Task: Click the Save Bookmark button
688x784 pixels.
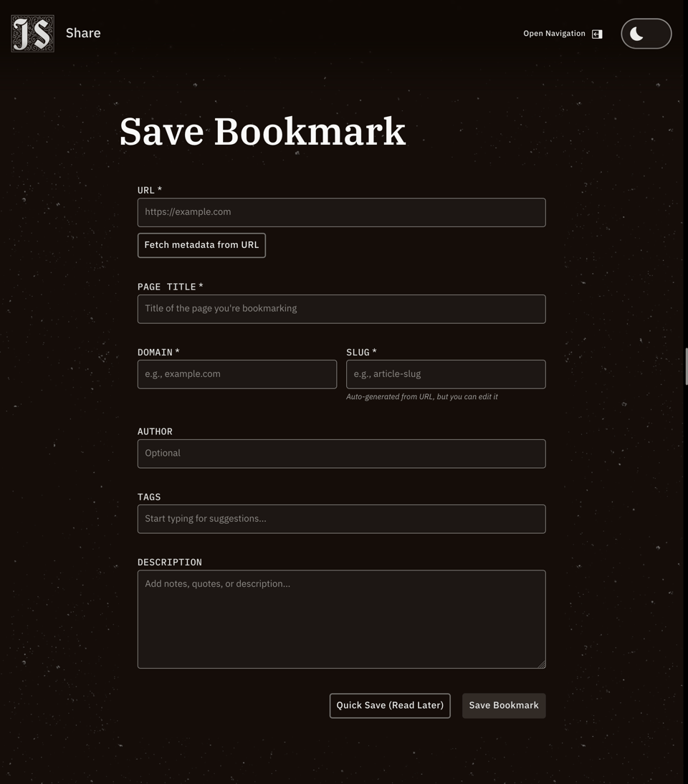Action: pyautogui.click(x=504, y=705)
